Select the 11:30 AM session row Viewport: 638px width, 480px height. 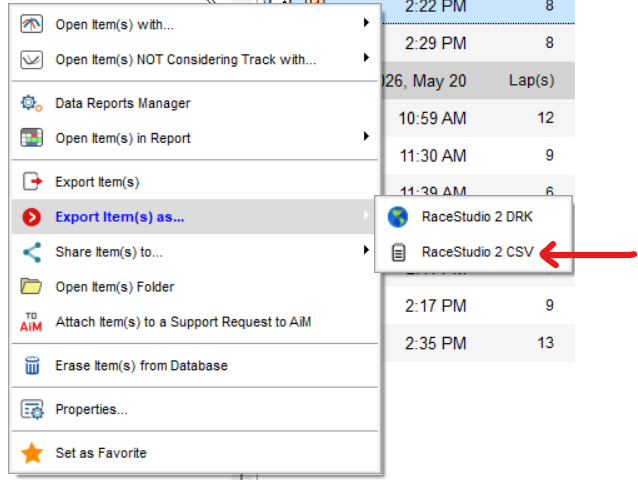(x=478, y=155)
